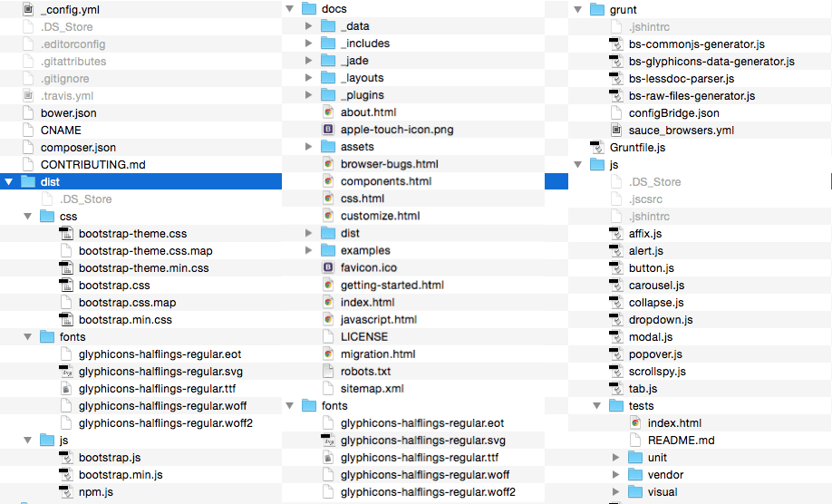This screenshot has height=504, width=832.
Task: Expand the _jade folder
Action: pyautogui.click(x=308, y=61)
